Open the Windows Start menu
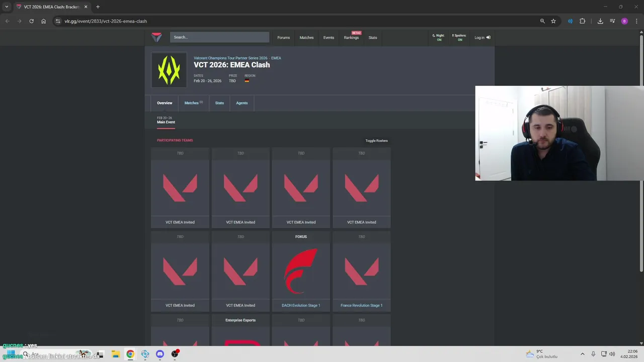The width and height of the screenshot is (644, 362). point(11,354)
